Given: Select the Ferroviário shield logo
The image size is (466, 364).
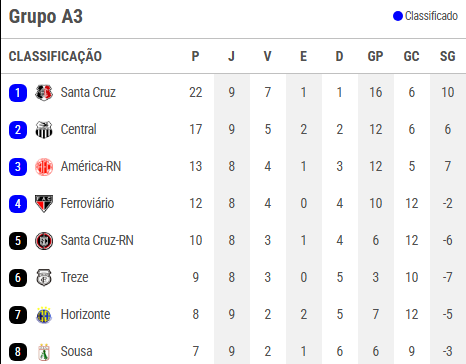Looking at the screenshot, I should pos(44,204).
